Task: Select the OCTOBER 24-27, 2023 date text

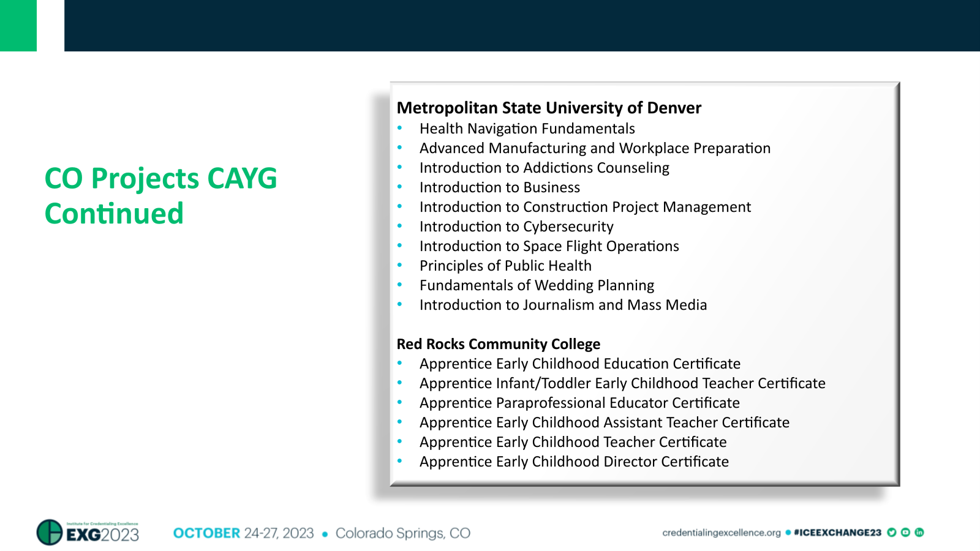Action: (x=243, y=533)
